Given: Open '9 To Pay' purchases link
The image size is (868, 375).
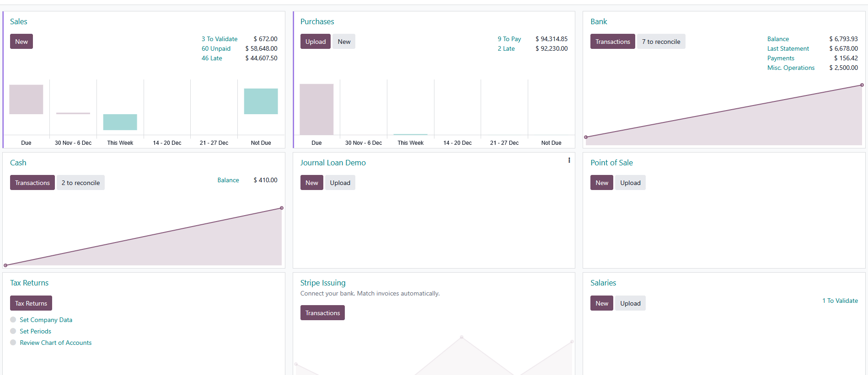Looking at the screenshot, I should tap(509, 39).
